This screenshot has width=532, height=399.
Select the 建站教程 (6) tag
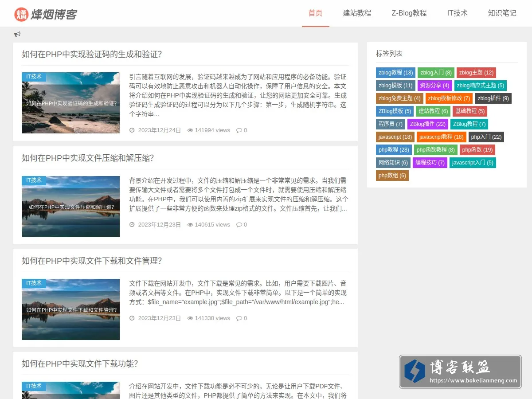pyautogui.click(x=433, y=111)
